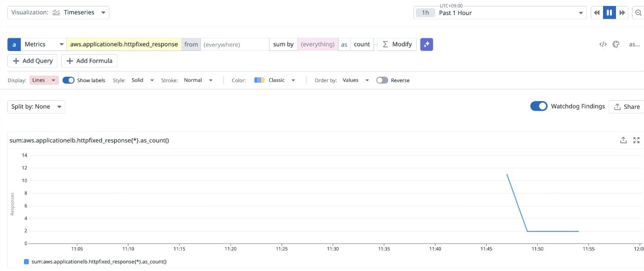Click the purple sparkle AI assist icon
644x271 pixels.
pyautogui.click(x=426, y=45)
